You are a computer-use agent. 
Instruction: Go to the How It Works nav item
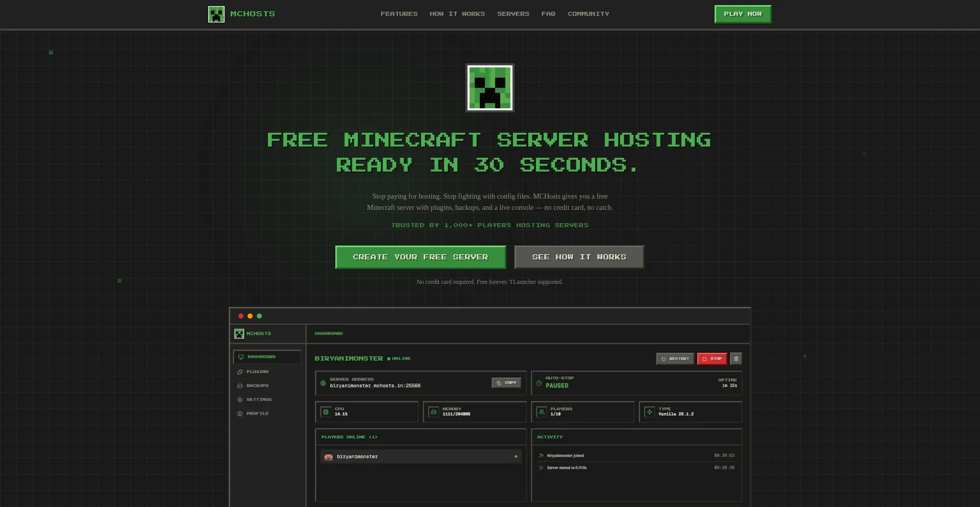[457, 14]
